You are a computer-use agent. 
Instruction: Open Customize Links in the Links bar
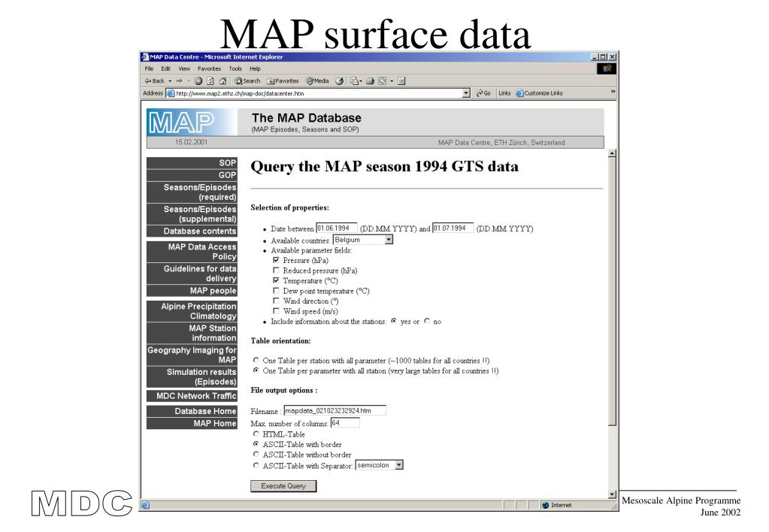tap(540, 93)
